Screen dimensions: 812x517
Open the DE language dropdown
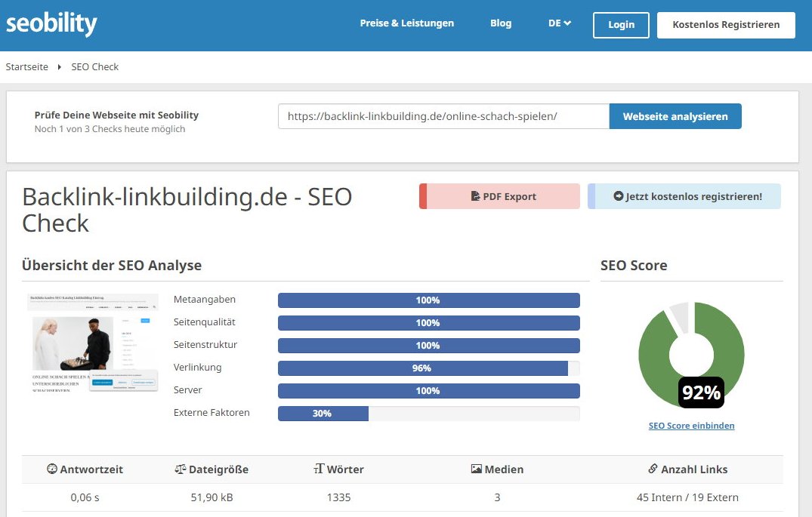(559, 23)
